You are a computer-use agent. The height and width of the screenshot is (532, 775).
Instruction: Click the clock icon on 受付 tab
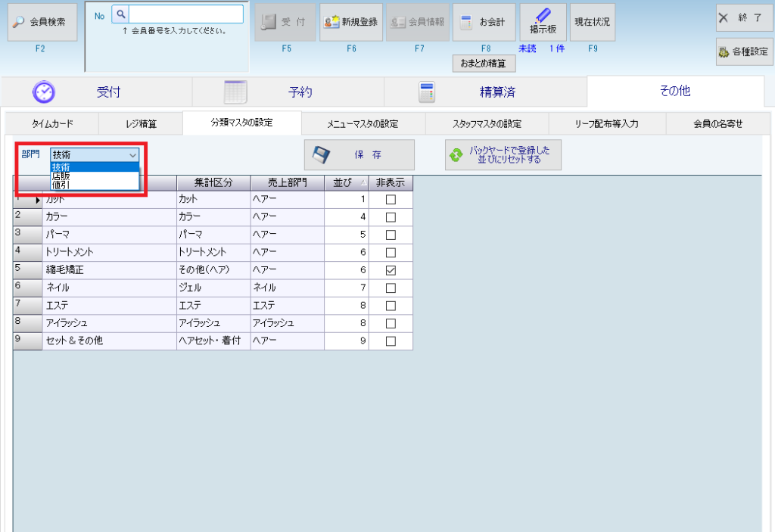[x=44, y=92]
